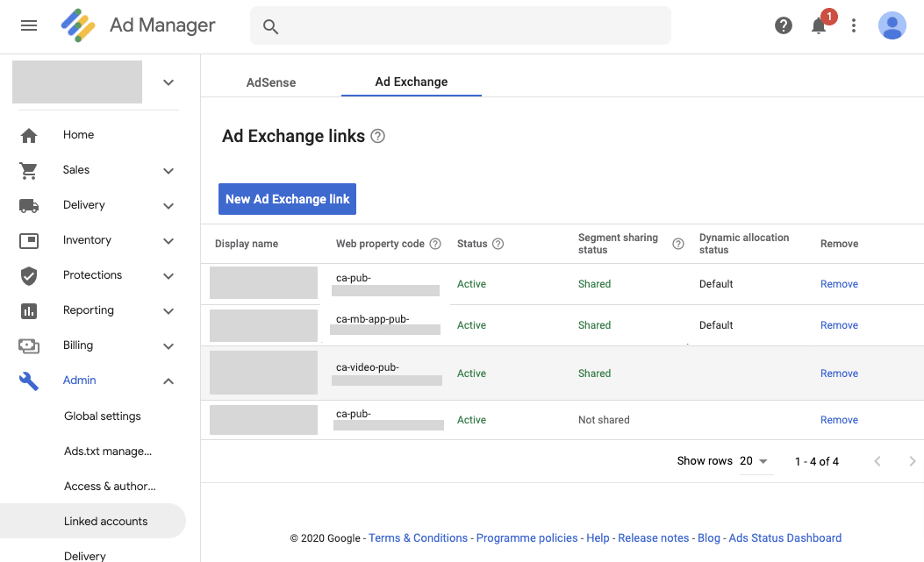This screenshot has width=924, height=562.
Task: Open Global settings in Admin menu
Action: pyautogui.click(x=103, y=416)
